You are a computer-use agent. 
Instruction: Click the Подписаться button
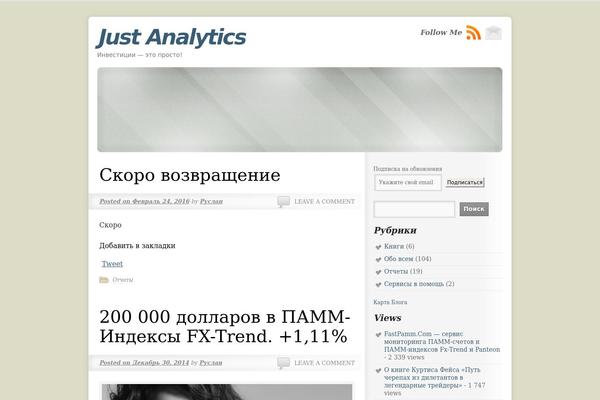coord(465,183)
